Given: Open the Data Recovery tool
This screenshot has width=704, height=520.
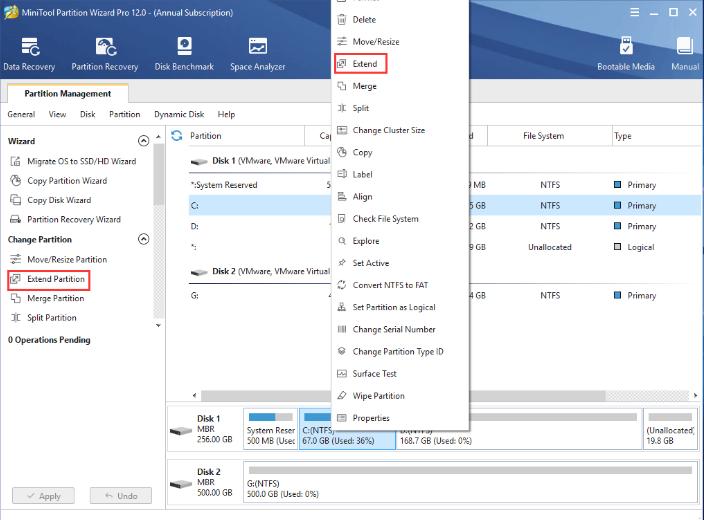Looking at the screenshot, I should click(29, 54).
